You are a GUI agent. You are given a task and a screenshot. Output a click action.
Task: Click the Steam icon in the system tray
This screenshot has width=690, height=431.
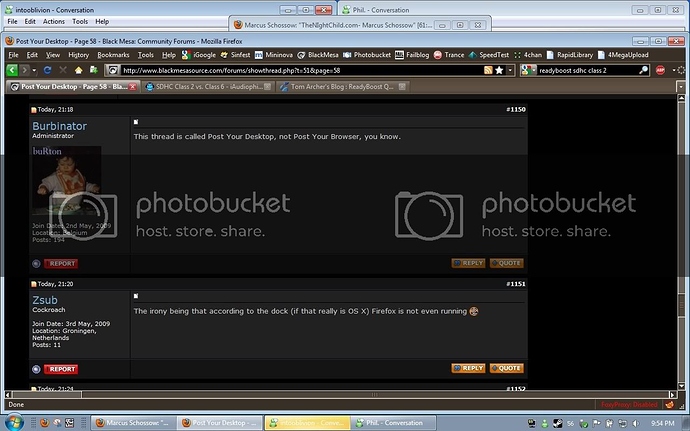pos(557,424)
